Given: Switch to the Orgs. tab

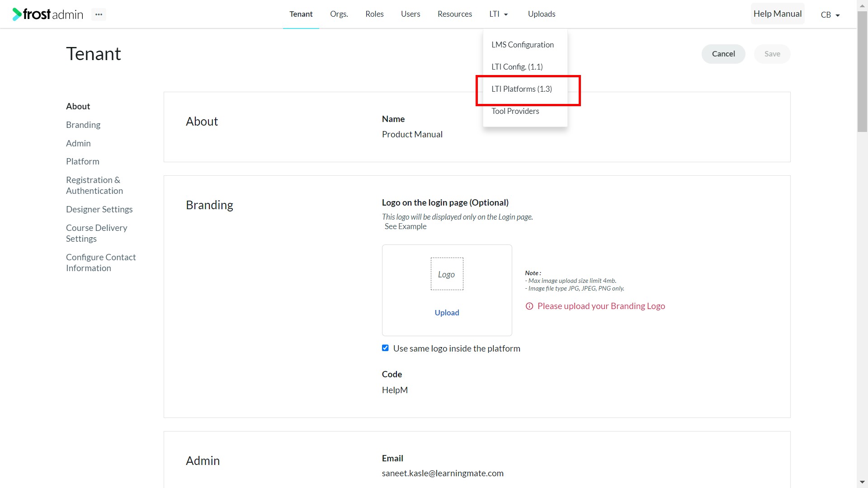Looking at the screenshot, I should 339,14.
